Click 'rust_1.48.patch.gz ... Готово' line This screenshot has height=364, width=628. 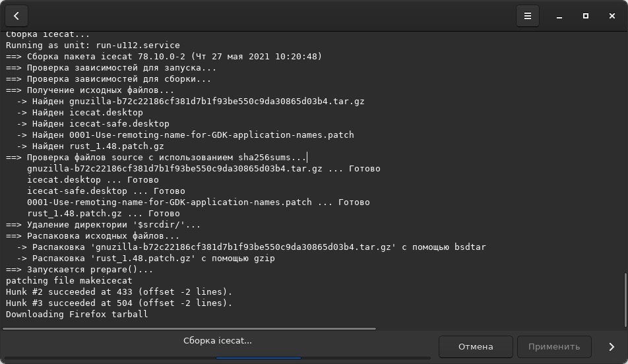point(104,214)
